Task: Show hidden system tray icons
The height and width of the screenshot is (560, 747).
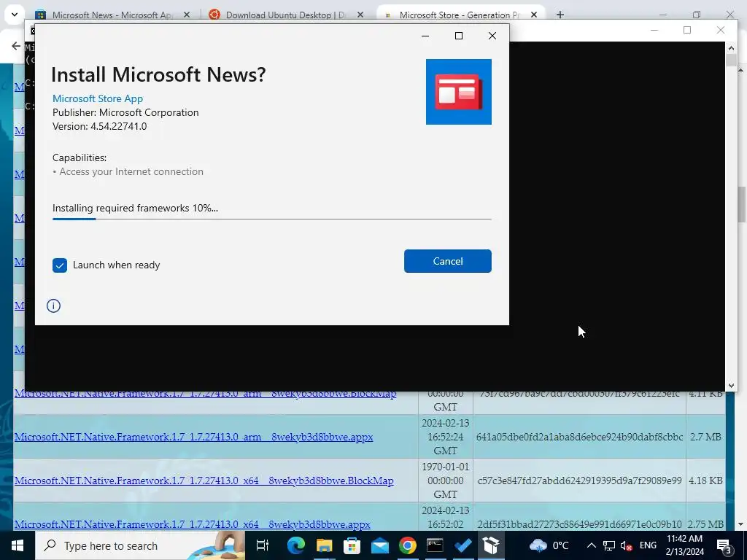Action: point(591,545)
